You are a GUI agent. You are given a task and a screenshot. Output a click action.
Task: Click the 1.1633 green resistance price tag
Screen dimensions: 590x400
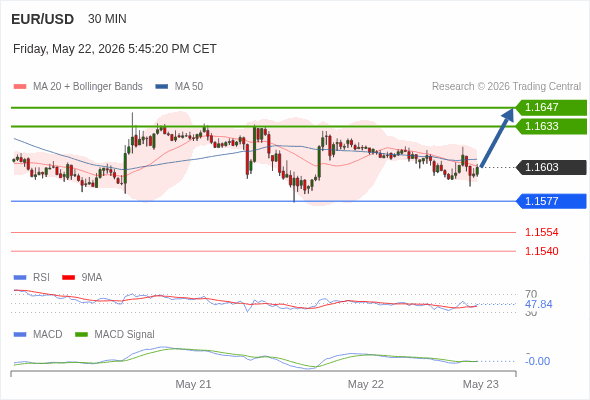pyautogui.click(x=551, y=126)
